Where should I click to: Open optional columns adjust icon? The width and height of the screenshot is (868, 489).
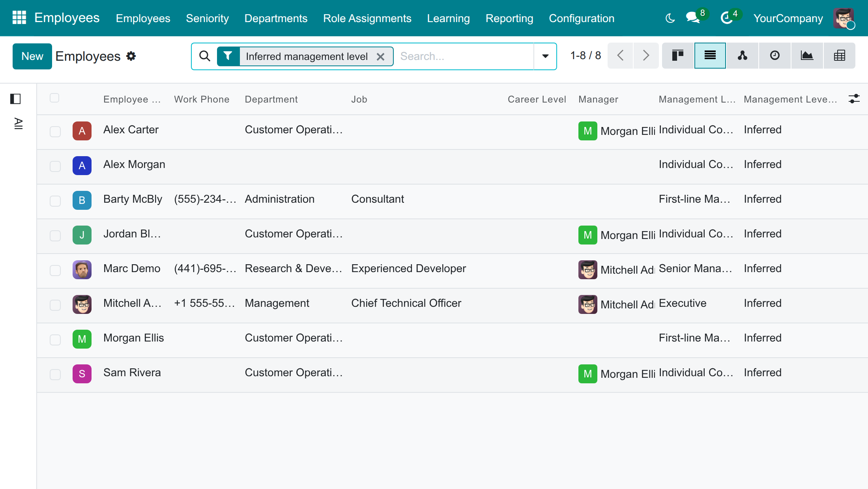pyautogui.click(x=854, y=99)
